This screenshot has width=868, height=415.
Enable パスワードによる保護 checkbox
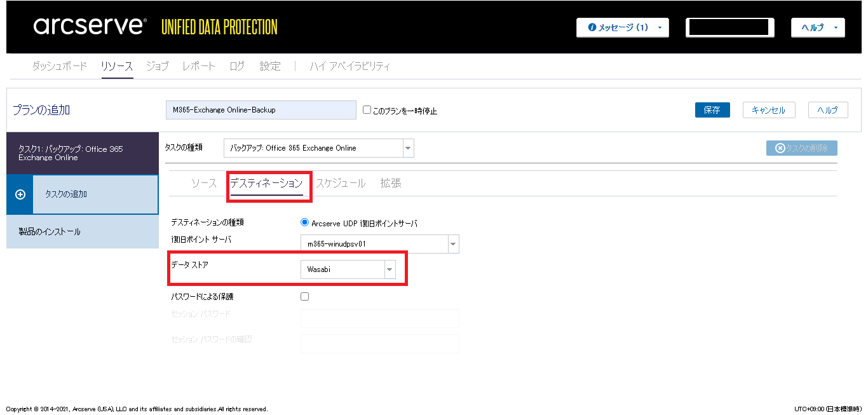point(304,296)
